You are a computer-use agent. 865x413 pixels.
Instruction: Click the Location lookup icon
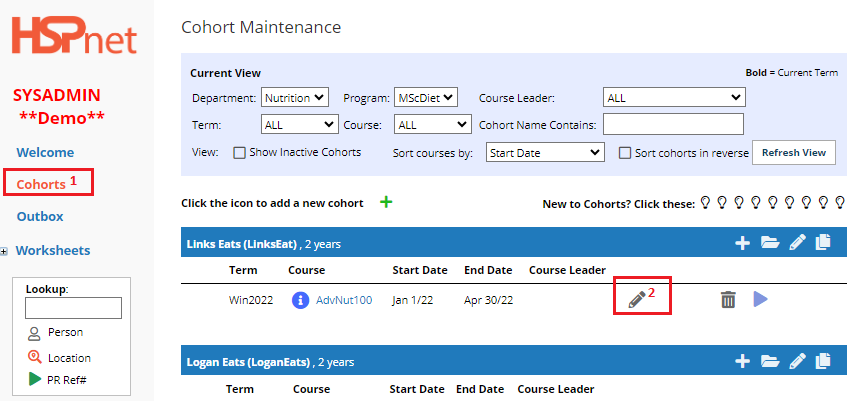click(34, 357)
